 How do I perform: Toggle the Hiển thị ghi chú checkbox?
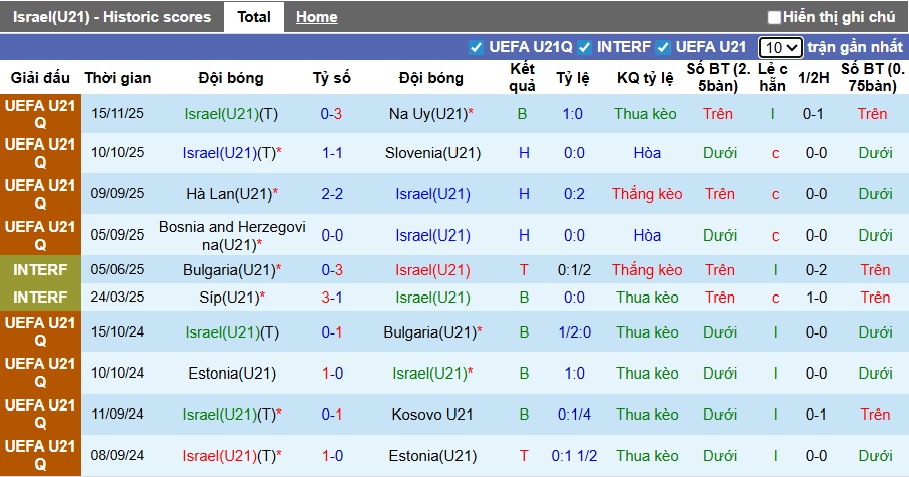774,17
